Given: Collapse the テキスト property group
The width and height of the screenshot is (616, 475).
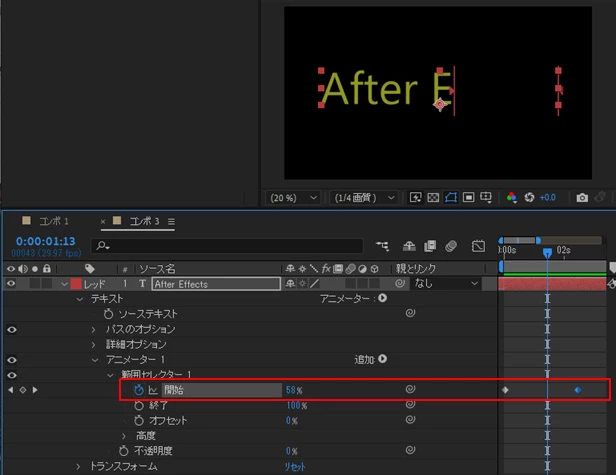Looking at the screenshot, I should (x=80, y=299).
